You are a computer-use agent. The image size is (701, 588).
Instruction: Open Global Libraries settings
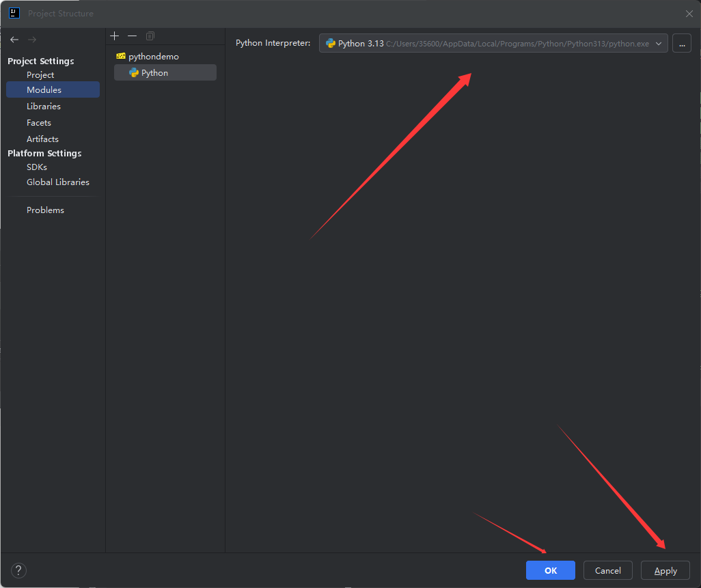[57, 182]
